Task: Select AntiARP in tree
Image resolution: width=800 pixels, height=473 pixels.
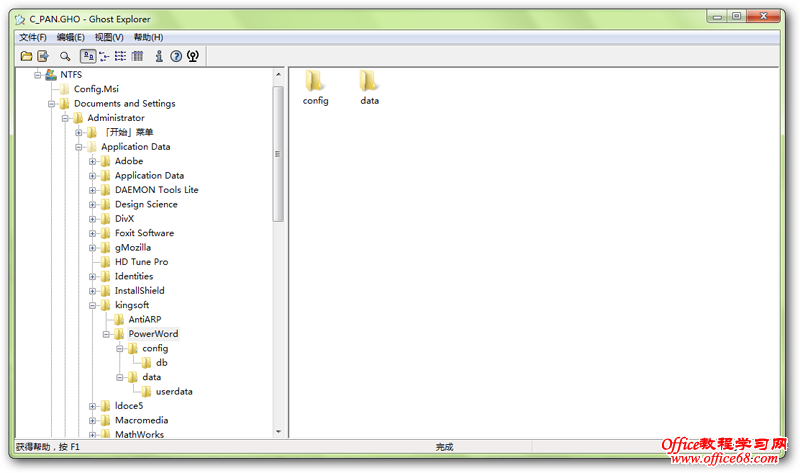Action: tap(145, 319)
